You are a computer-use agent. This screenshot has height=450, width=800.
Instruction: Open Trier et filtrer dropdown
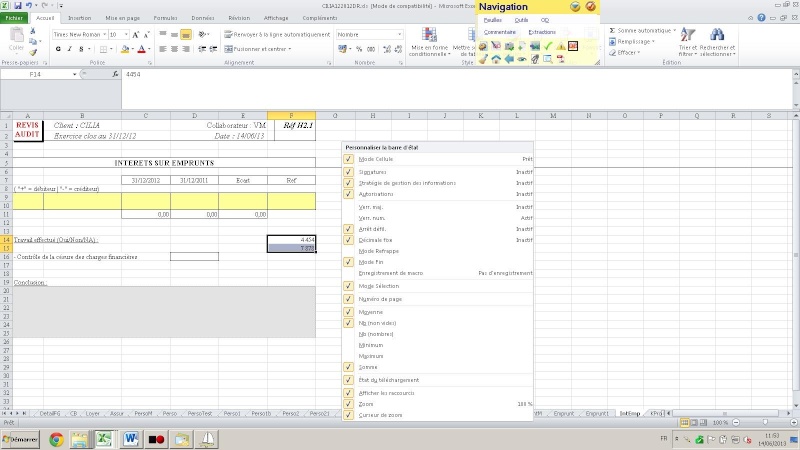(x=687, y=42)
